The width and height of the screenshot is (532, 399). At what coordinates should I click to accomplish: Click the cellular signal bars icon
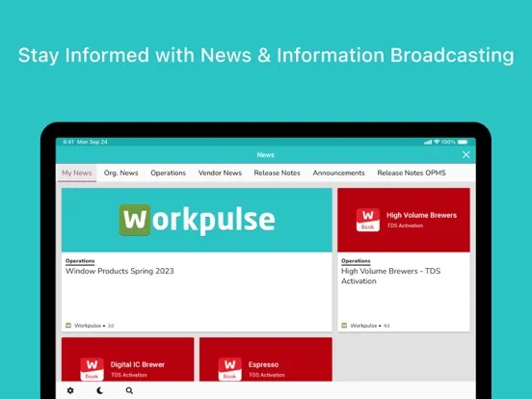tap(428, 143)
